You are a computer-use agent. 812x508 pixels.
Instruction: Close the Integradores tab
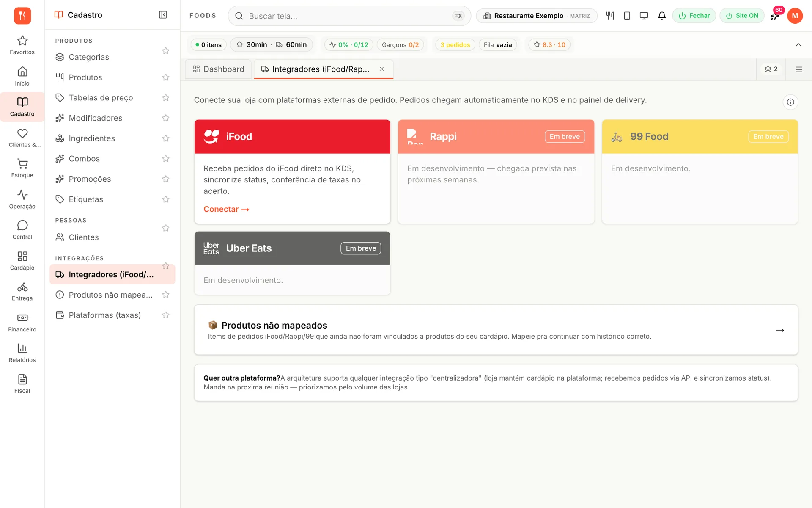coord(381,69)
